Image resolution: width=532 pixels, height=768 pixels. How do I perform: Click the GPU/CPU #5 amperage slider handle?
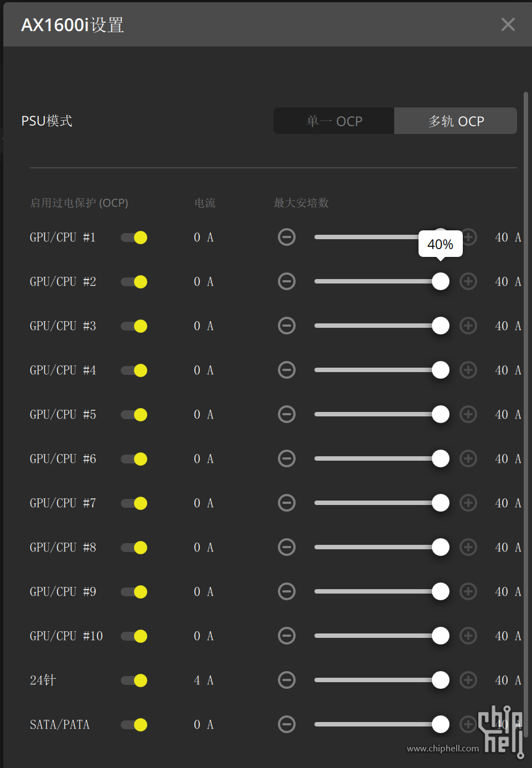(441, 414)
